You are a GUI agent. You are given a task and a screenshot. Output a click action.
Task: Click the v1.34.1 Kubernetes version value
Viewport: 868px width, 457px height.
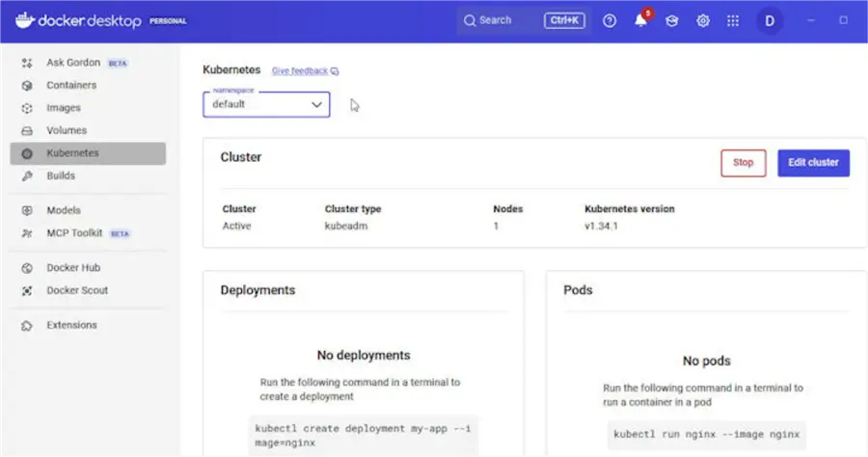(x=601, y=226)
